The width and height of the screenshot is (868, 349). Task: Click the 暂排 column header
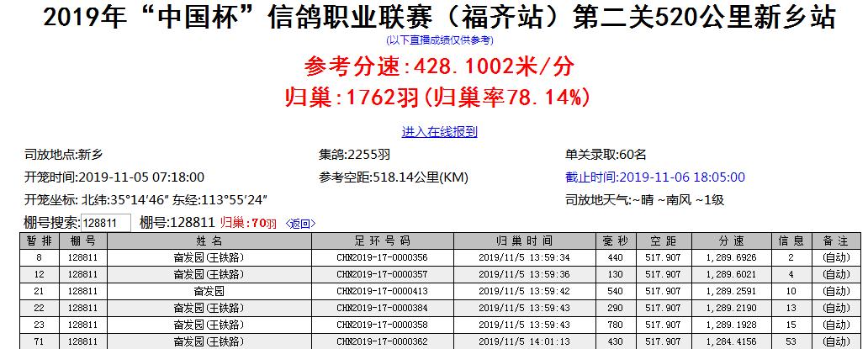[40, 241]
